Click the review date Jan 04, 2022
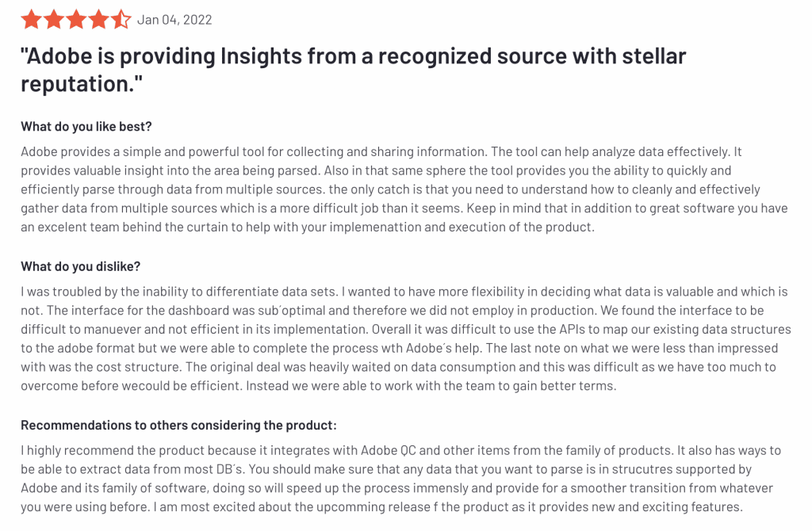Image resolution: width=812 pixels, height=531 pixels. [174, 20]
